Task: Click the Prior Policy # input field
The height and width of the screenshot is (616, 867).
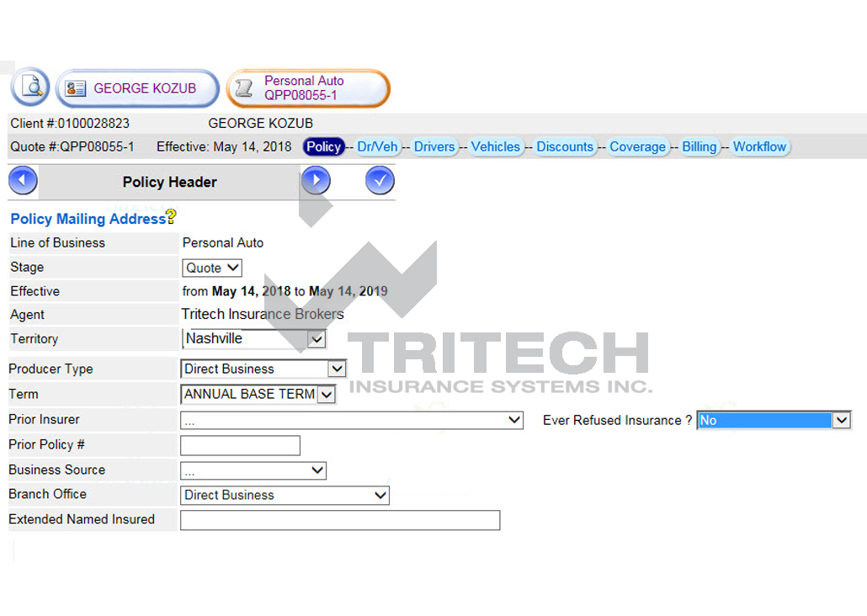Action: click(x=240, y=445)
